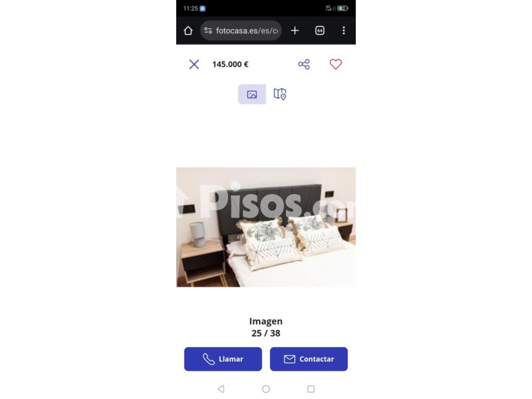This screenshot has width=532, height=399.
Task: Close the image gallery with the X
Action: point(194,64)
